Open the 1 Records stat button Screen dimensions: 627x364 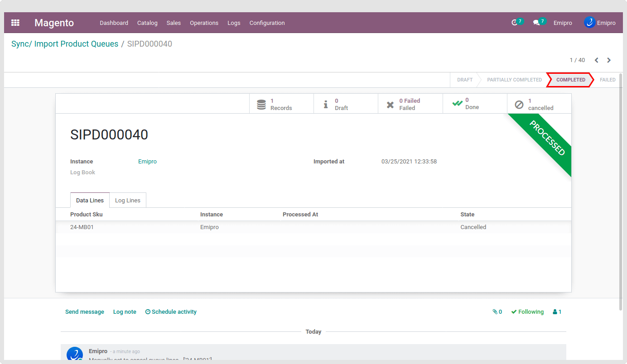[x=281, y=104]
